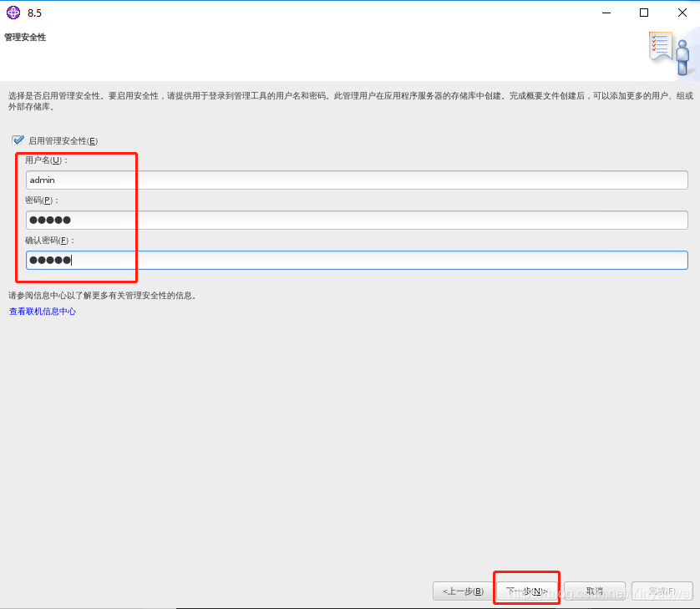Viewport: 700px width, 609px height.
Task: Click the WebSphere globe icon in title bar
Action: 13,13
